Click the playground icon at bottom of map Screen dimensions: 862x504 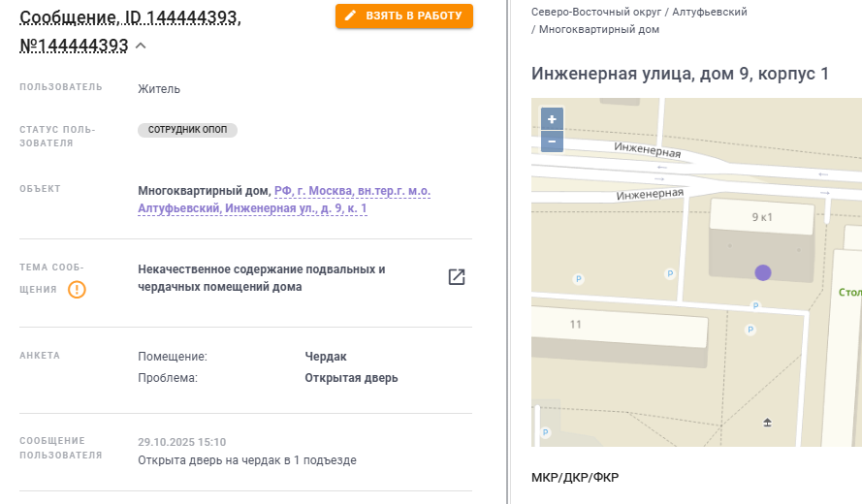[767, 422]
